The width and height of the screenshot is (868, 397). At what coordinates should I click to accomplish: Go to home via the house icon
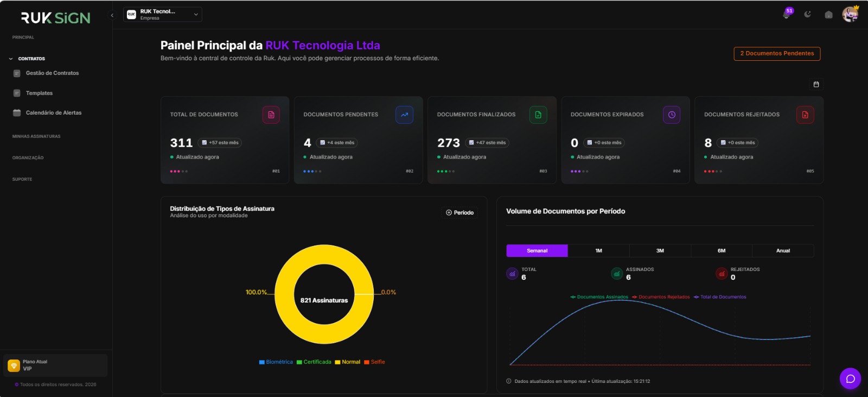click(828, 15)
